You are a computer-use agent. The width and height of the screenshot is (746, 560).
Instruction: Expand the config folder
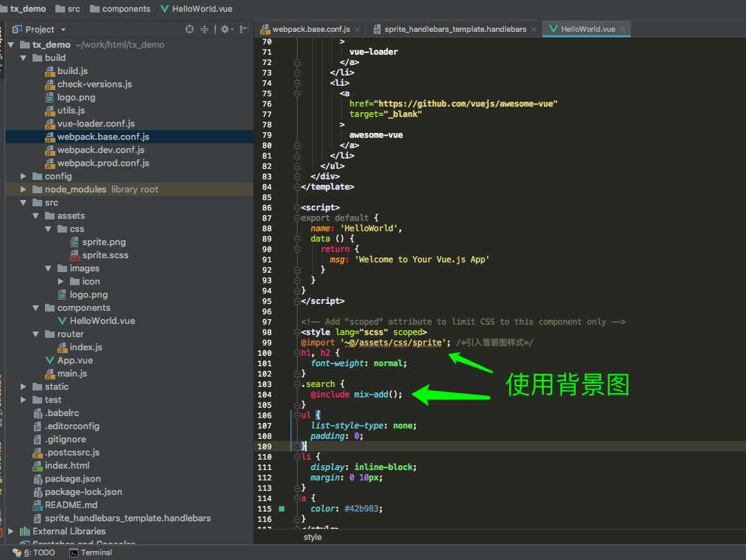pos(24,176)
